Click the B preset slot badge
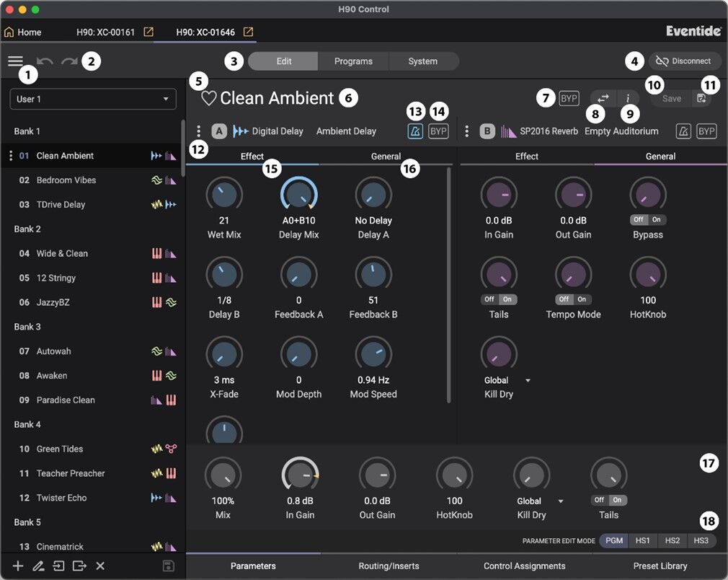Image resolution: width=728 pixels, height=580 pixels. pyautogui.click(x=487, y=131)
